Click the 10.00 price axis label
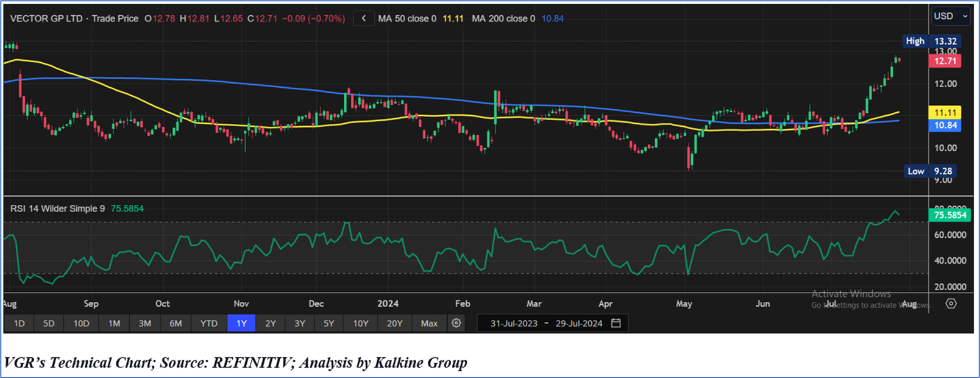This screenshot has height=378, width=980. click(x=946, y=148)
